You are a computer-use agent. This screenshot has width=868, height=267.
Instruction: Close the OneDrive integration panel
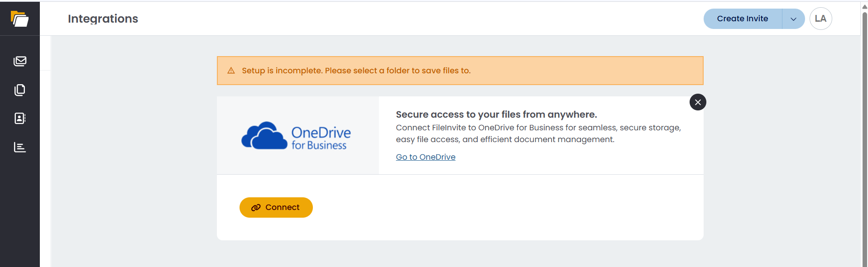point(698,102)
